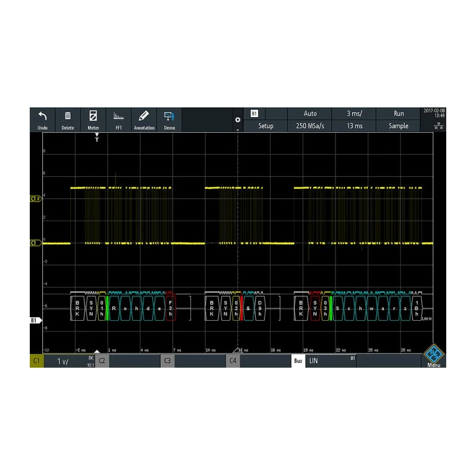Click the date and time display
The width and height of the screenshot is (476, 476).
pyautogui.click(x=434, y=113)
